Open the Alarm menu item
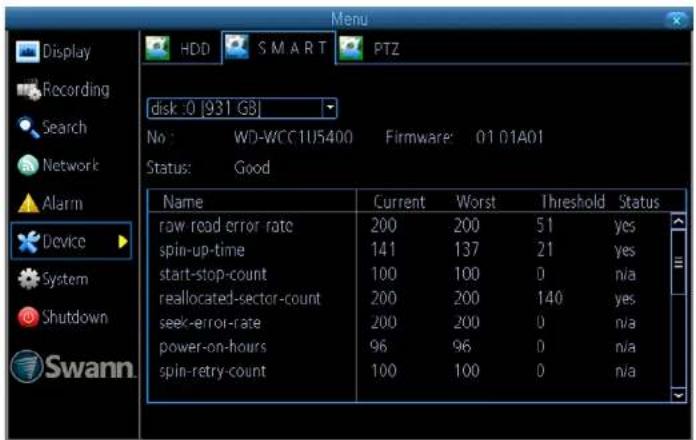 [63, 204]
